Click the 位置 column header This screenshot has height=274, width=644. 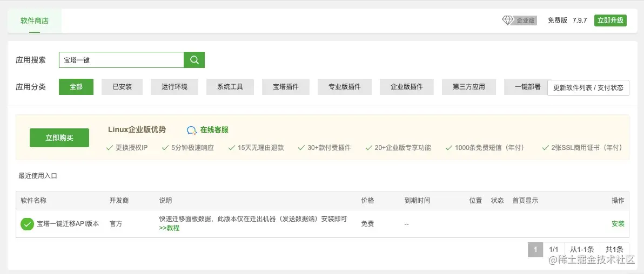[475, 201]
